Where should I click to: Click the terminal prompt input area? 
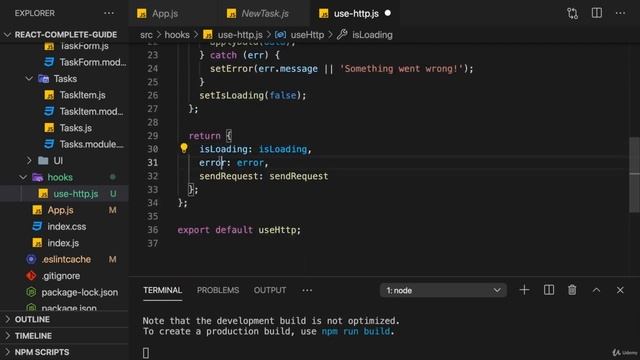[146, 353]
